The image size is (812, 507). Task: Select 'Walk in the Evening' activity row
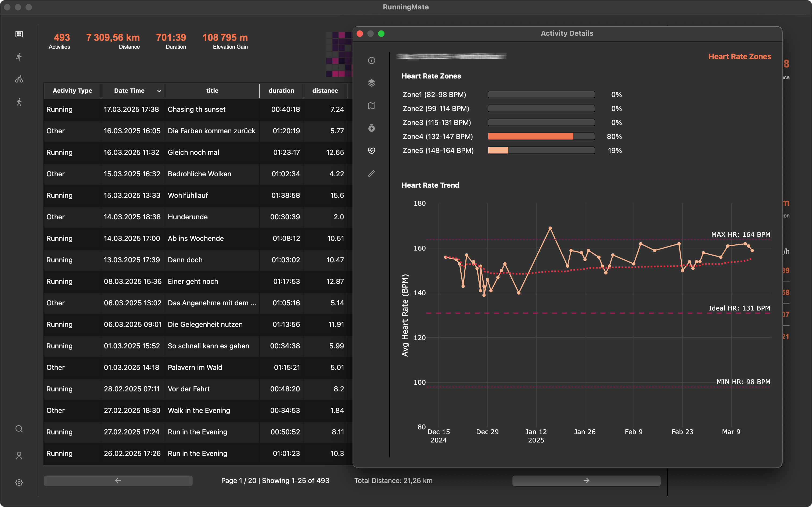point(198,410)
